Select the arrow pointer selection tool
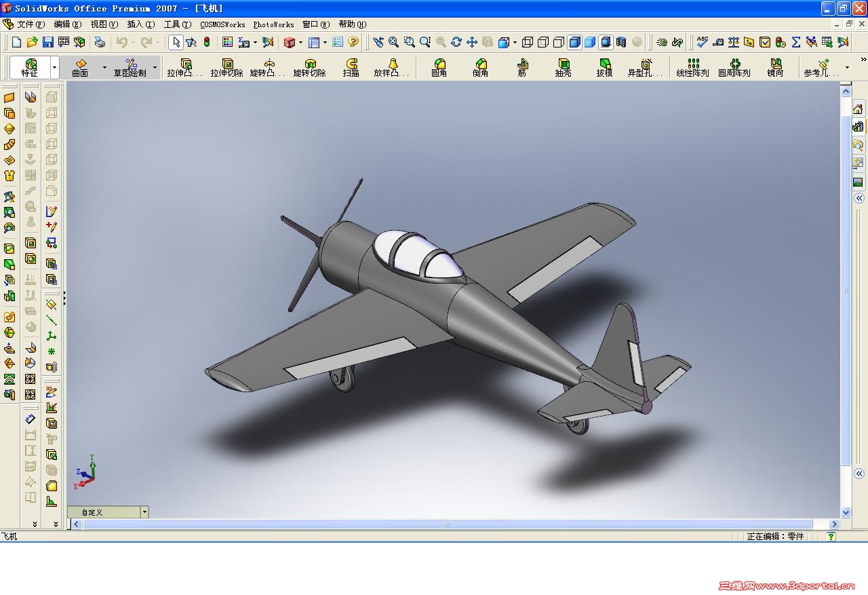868x595 pixels. coord(176,42)
